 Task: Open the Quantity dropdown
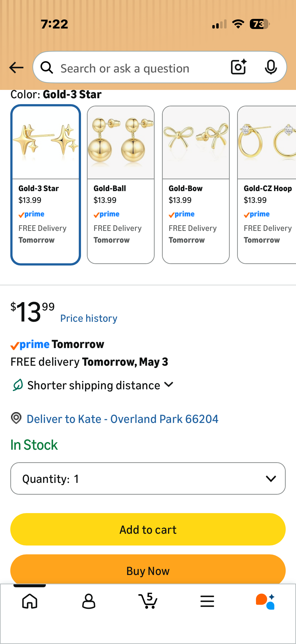[148, 478]
